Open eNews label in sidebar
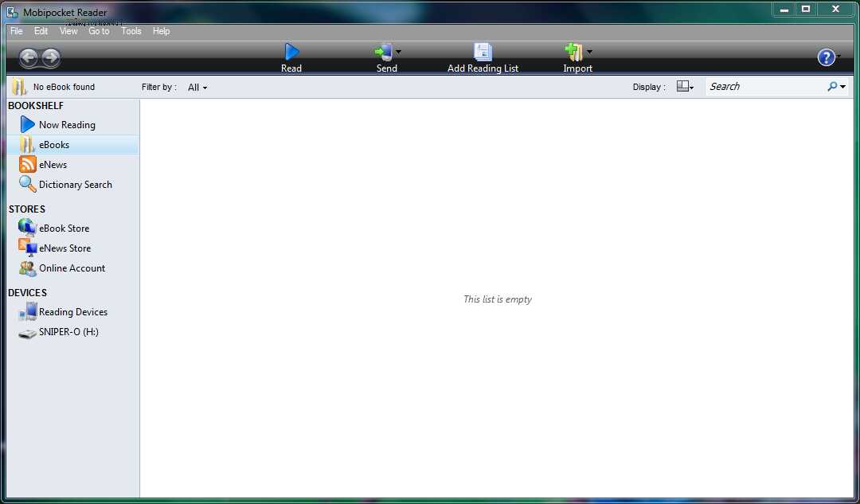Image resolution: width=860 pixels, height=504 pixels. [x=53, y=165]
